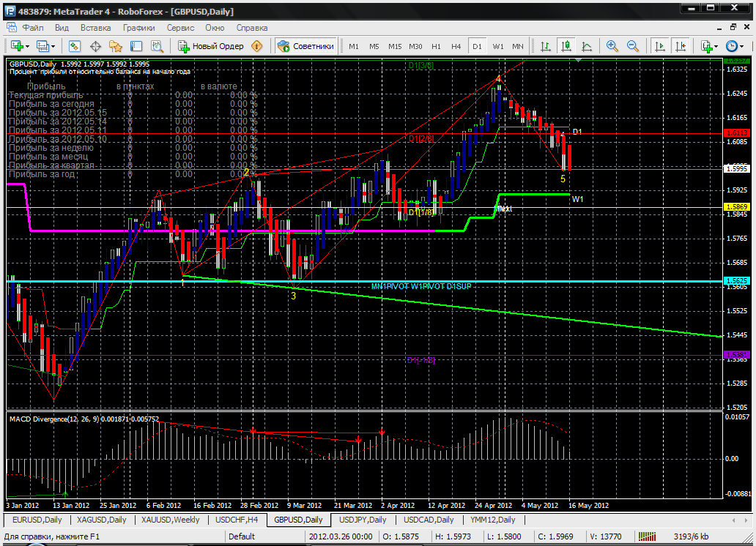The width and height of the screenshot is (756, 546).
Task: Click the Новый Ордер button
Action: click(x=212, y=46)
